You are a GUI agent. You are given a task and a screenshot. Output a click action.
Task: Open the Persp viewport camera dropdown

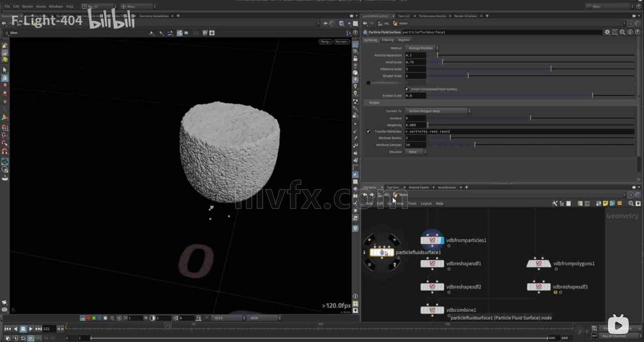click(x=325, y=42)
